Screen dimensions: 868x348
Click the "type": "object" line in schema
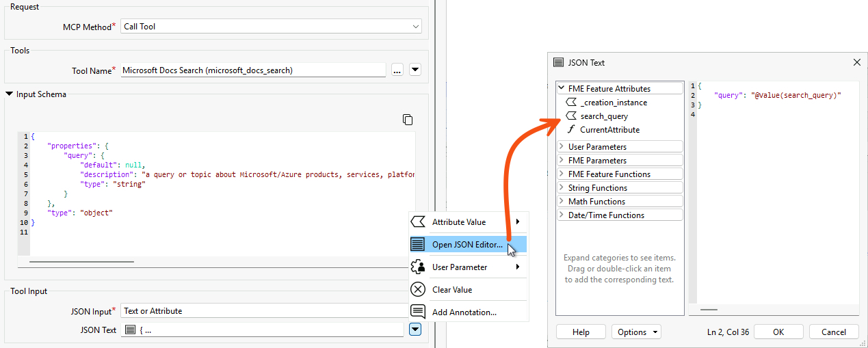pos(79,213)
